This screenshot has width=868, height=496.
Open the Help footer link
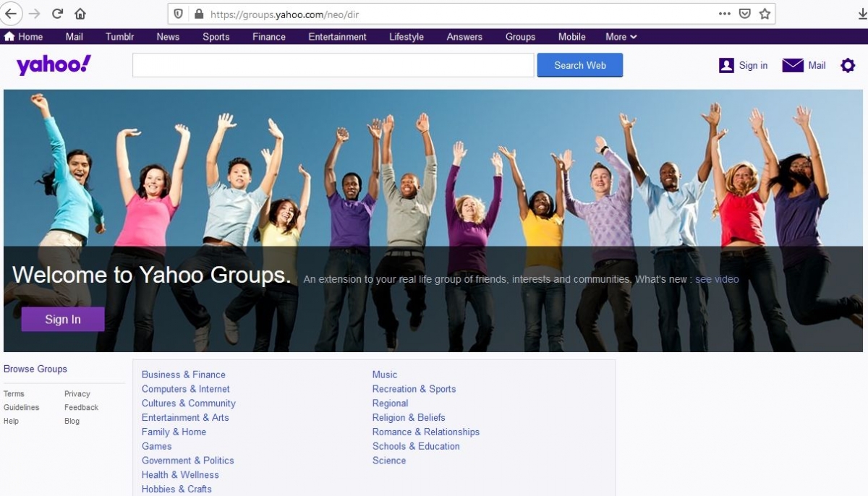coord(12,421)
